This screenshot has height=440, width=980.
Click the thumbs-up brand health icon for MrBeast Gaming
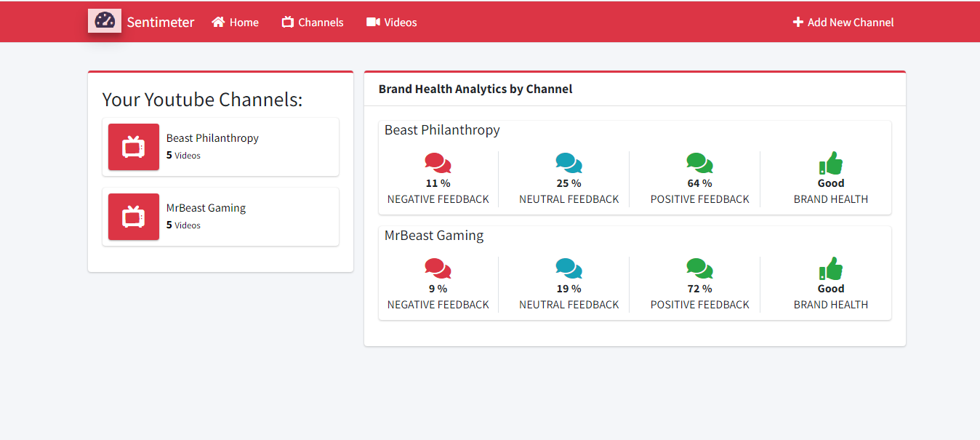(830, 268)
